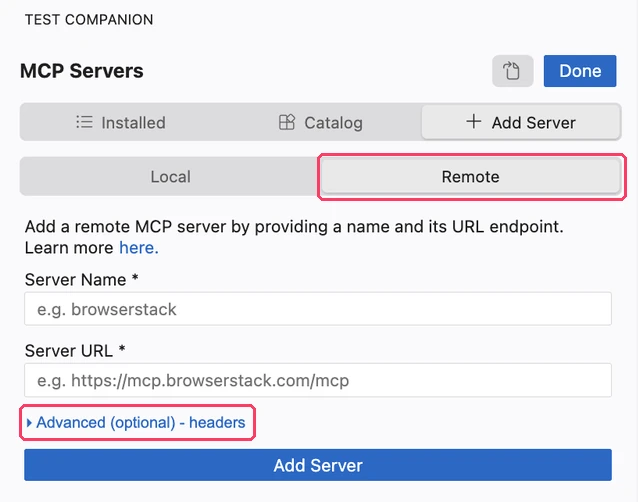Click the export/share icon beside Done
This screenshot has width=638, height=502.
coord(512,71)
